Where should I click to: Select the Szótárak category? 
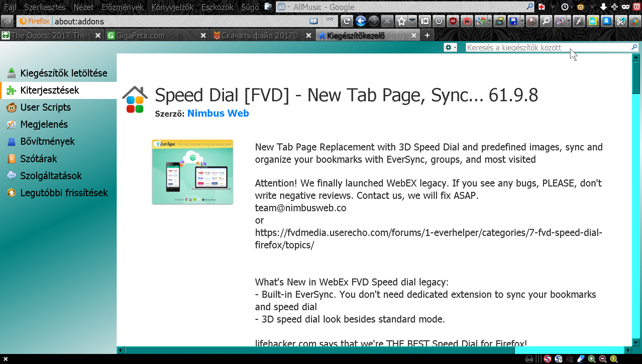point(59,158)
